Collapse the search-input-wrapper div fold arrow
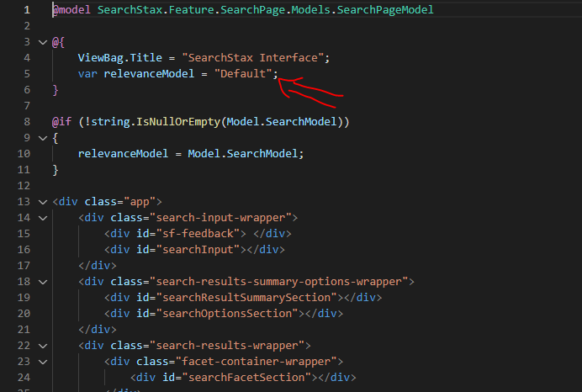582x392 pixels. pos(43,218)
